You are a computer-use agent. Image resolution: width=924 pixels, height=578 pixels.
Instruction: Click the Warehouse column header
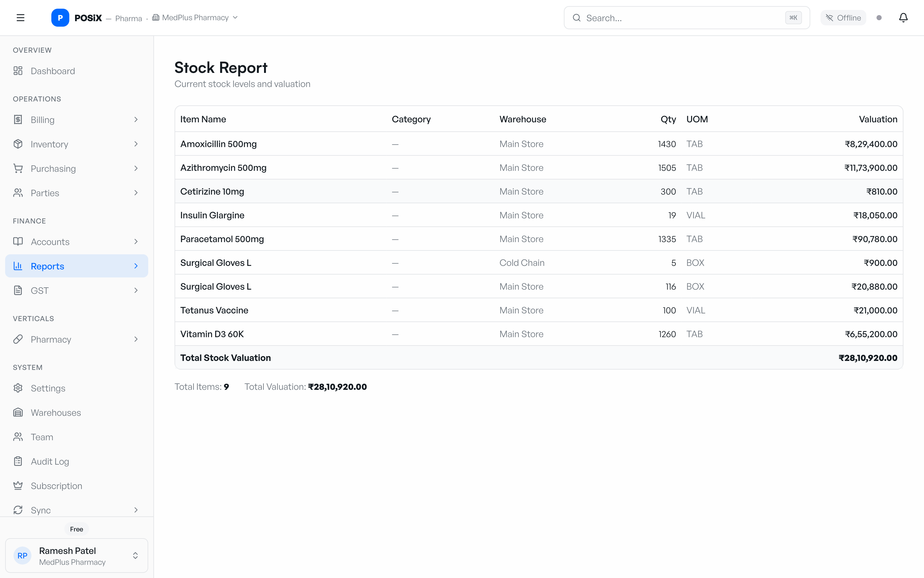pos(523,119)
